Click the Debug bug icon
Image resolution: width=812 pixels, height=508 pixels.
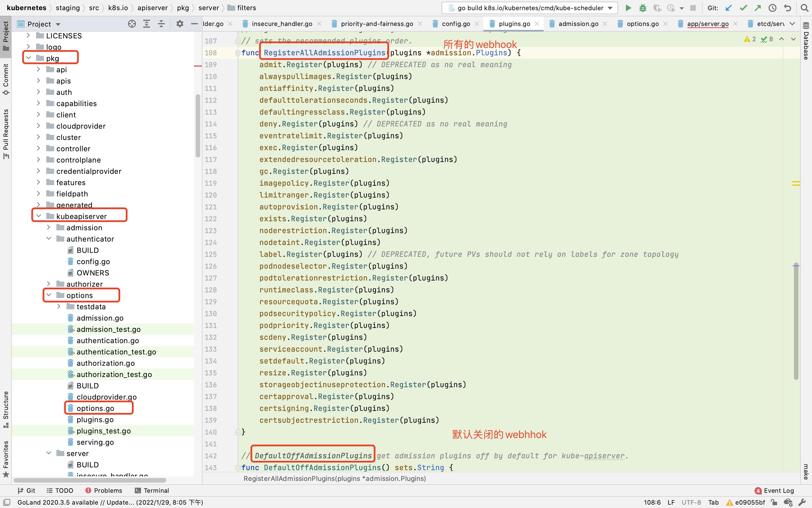point(643,8)
